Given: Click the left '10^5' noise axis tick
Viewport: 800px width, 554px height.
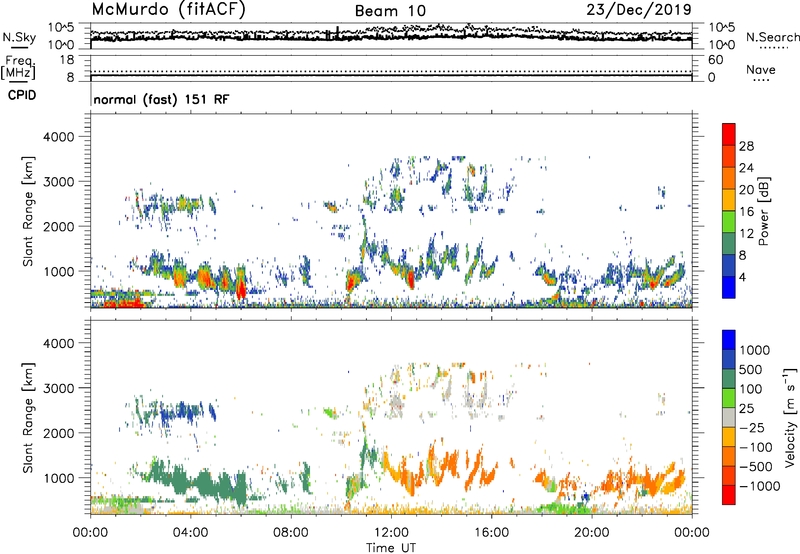Looking at the screenshot, I should coord(61,28).
